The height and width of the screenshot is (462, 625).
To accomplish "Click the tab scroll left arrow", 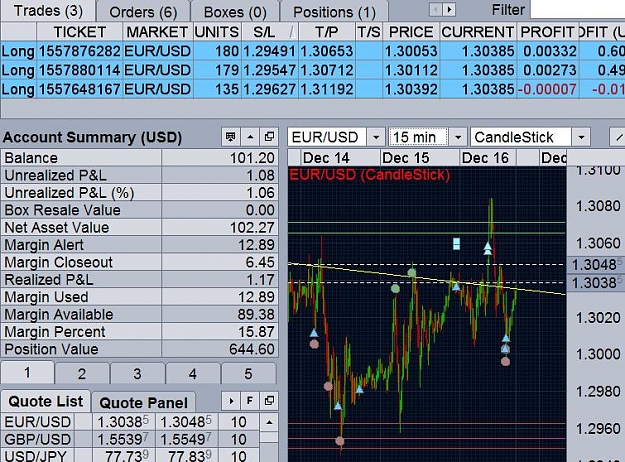I will (436, 9).
